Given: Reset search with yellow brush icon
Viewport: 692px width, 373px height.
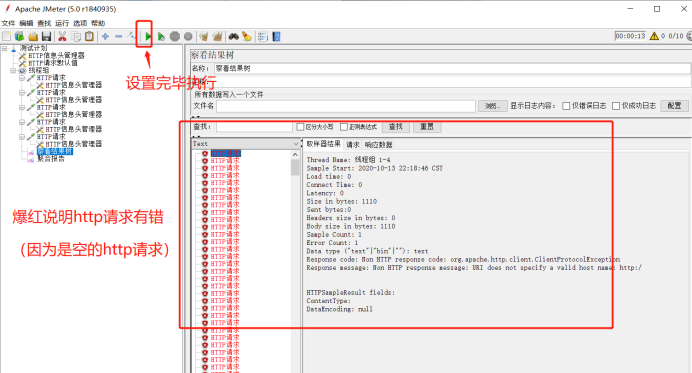Looking at the screenshot, I should click(247, 36).
